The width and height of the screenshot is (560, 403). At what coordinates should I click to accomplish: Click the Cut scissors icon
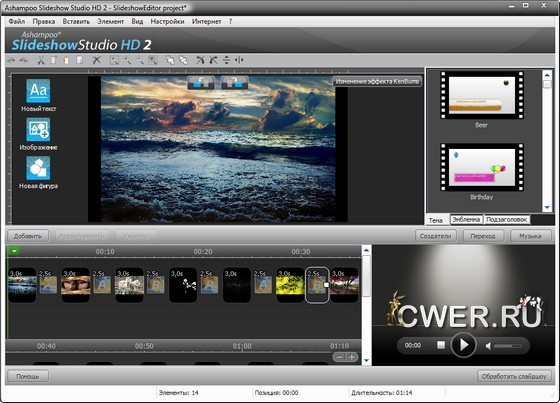point(41,60)
